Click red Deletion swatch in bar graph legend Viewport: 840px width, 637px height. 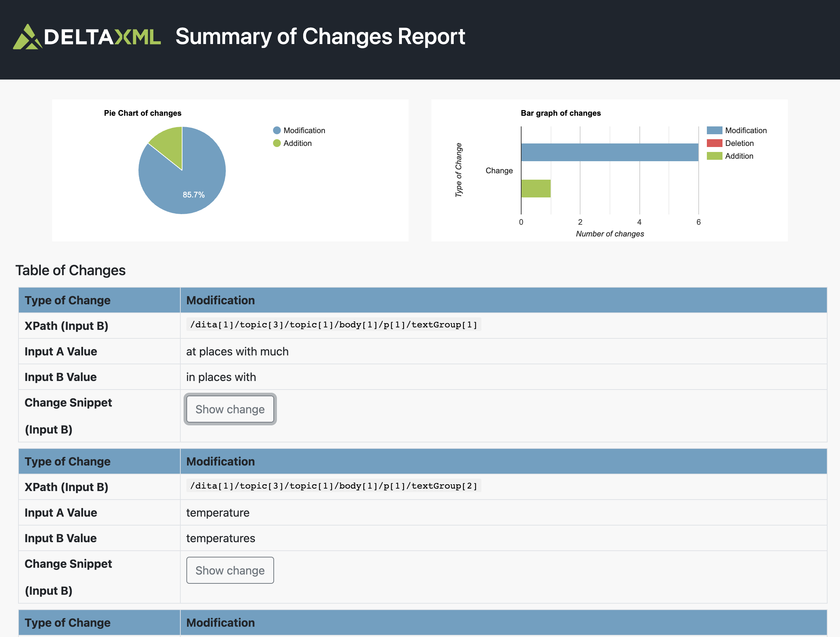pyautogui.click(x=714, y=143)
